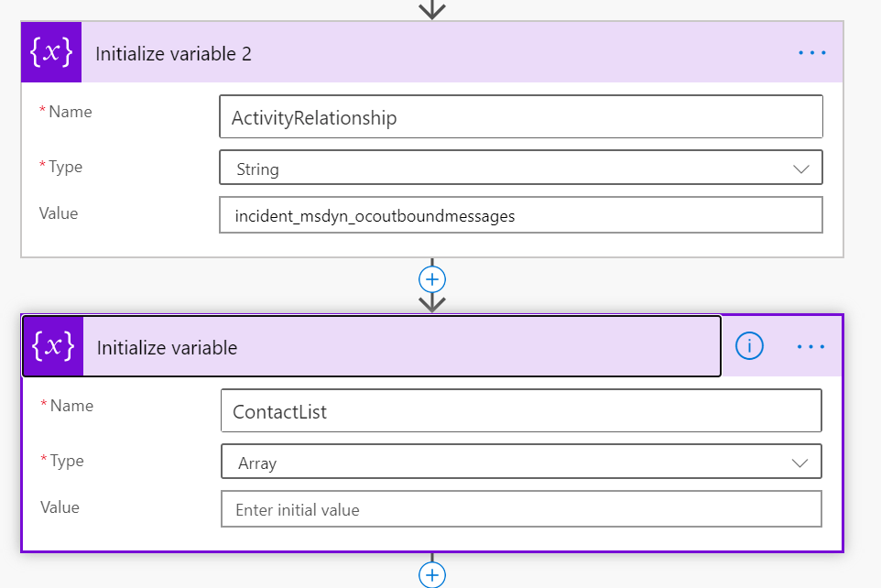Open the more options menu for Initialize variable
The image size is (881, 588).
coord(811,347)
